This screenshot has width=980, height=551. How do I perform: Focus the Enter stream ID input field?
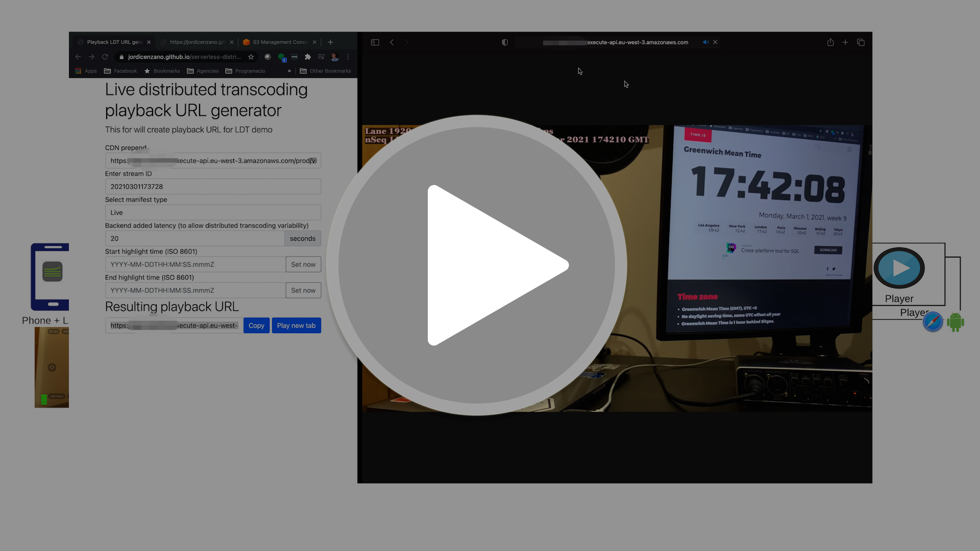[213, 187]
